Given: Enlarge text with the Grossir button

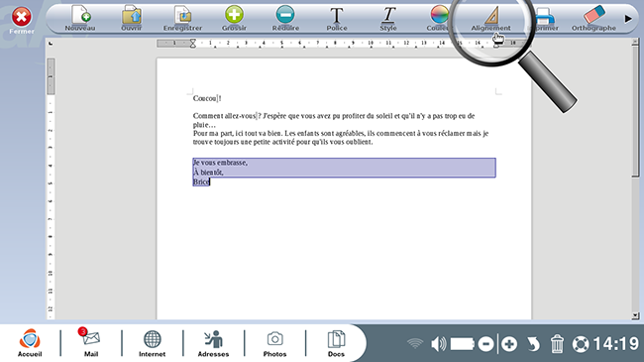Looking at the screenshot, I should pyautogui.click(x=234, y=19).
